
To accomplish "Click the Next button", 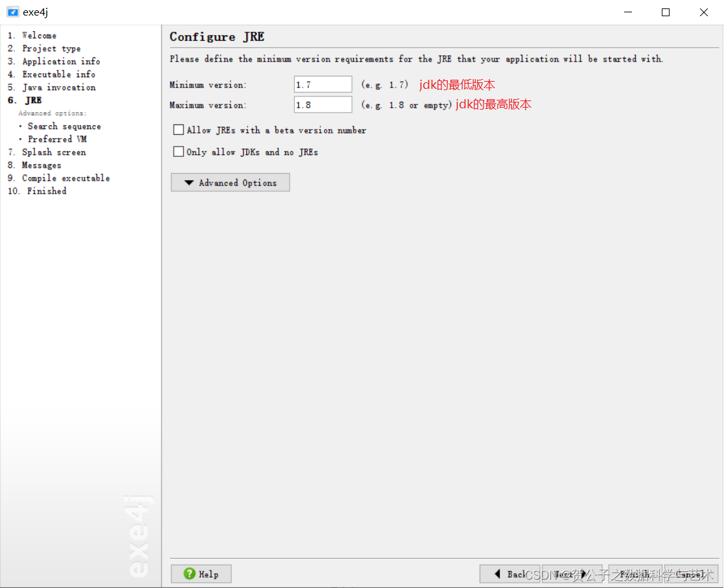I will click(572, 574).
